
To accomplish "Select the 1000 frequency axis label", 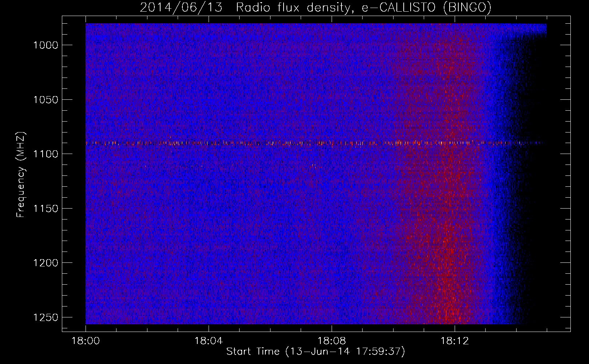I will point(46,45).
